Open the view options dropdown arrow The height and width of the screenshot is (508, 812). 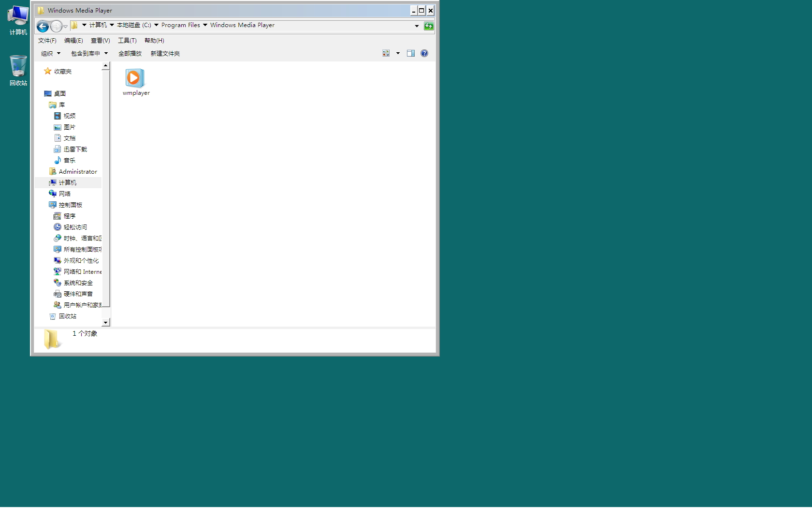pyautogui.click(x=398, y=53)
